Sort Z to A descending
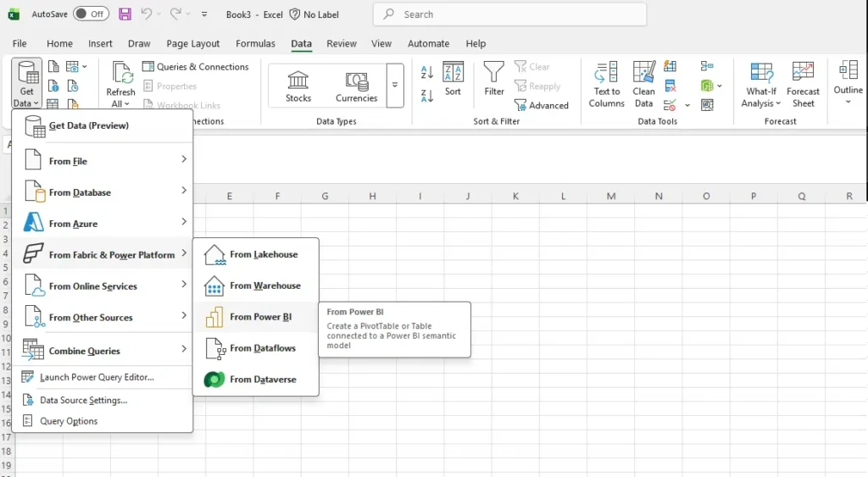 427,96
